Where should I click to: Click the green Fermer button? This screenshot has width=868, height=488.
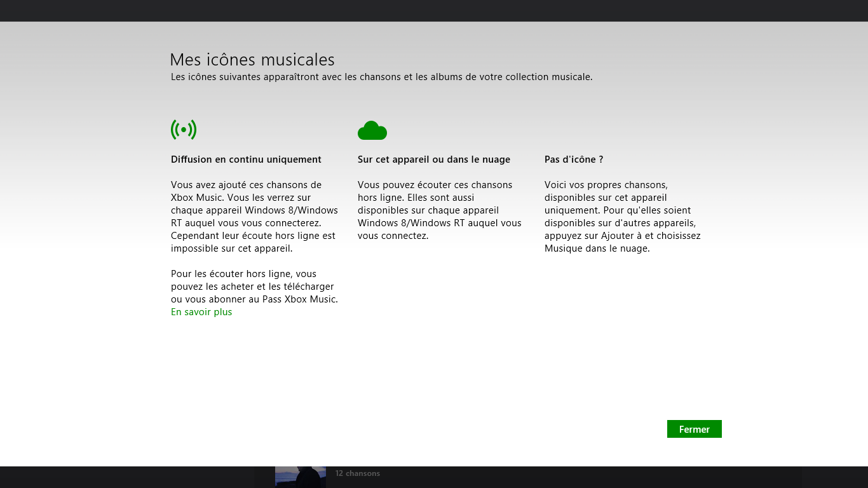[694, 429]
